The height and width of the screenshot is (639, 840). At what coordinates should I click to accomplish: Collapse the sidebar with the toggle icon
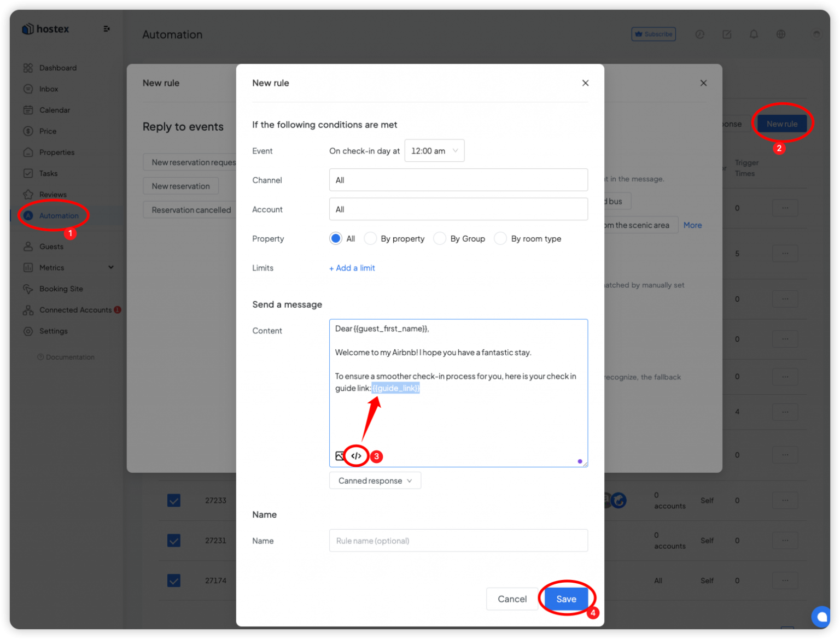(x=107, y=29)
